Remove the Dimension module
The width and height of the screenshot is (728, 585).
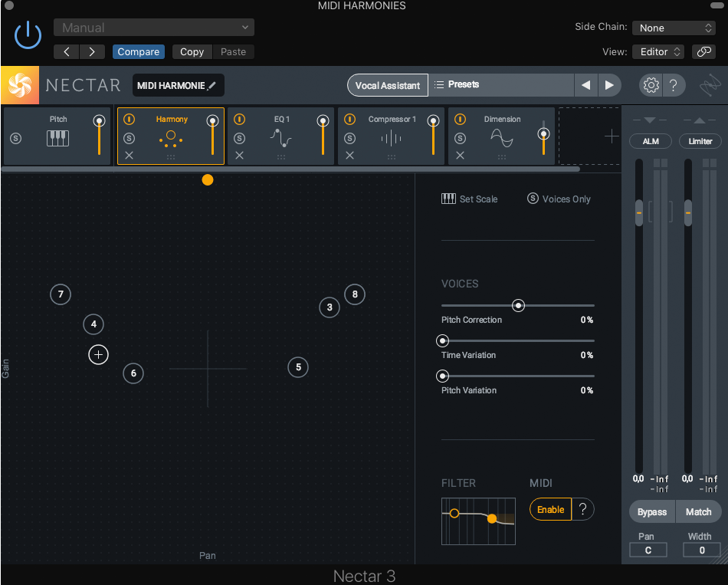click(x=460, y=155)
